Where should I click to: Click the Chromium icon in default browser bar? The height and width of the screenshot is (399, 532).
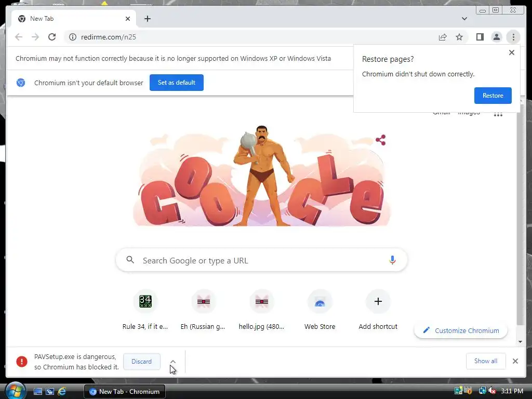click(21, 83)
